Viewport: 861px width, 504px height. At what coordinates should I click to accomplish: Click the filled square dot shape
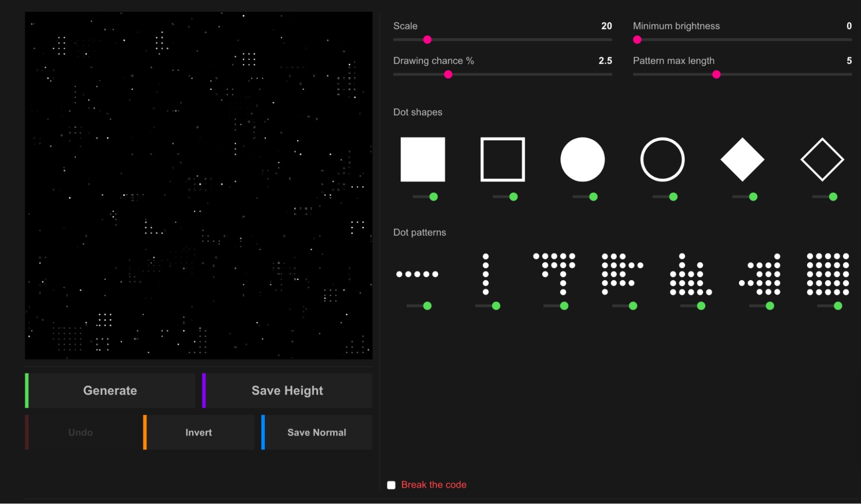[423, 159]
